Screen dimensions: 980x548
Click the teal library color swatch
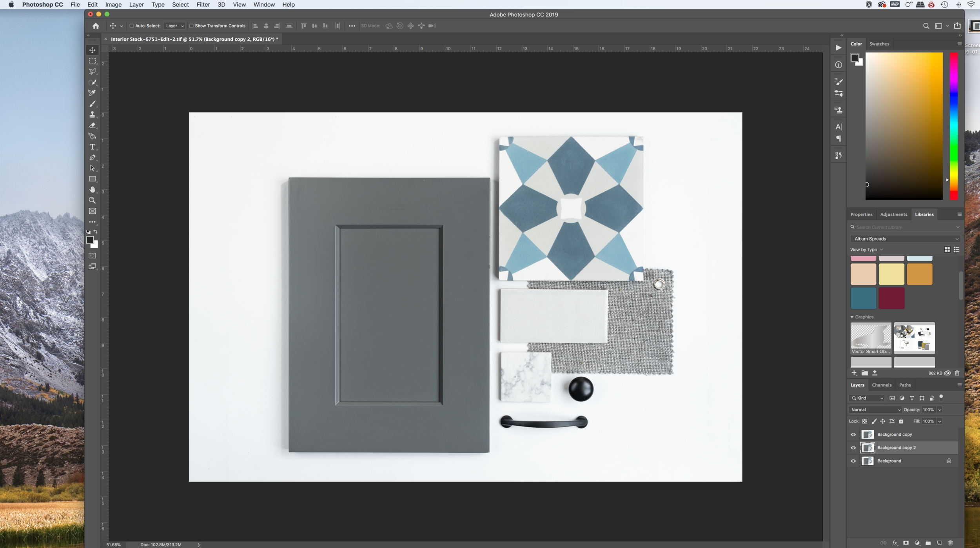point(863,298)
